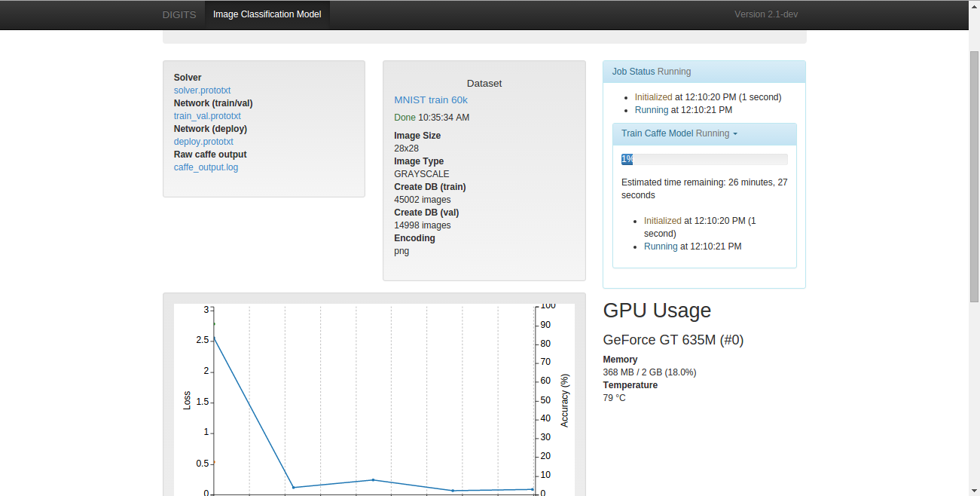Select the Image Classification Model tab
This screenshot has width=980, height=496.
pos(267,14)
